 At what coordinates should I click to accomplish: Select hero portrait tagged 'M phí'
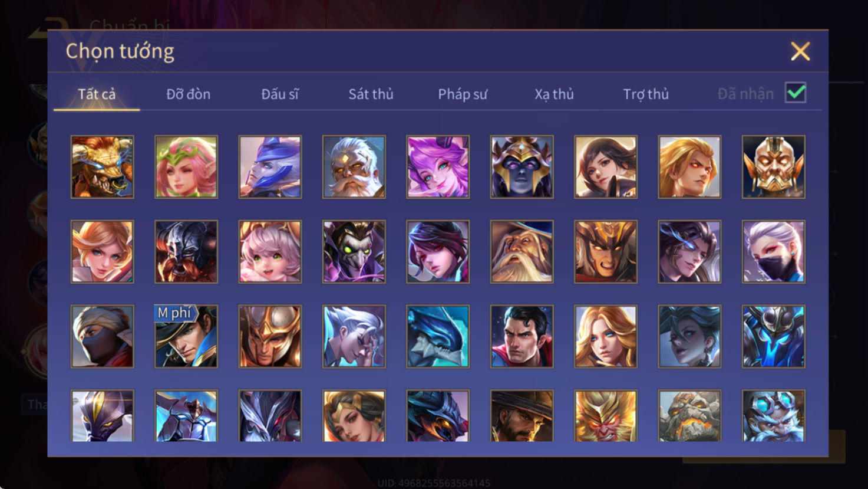point(186,336)
